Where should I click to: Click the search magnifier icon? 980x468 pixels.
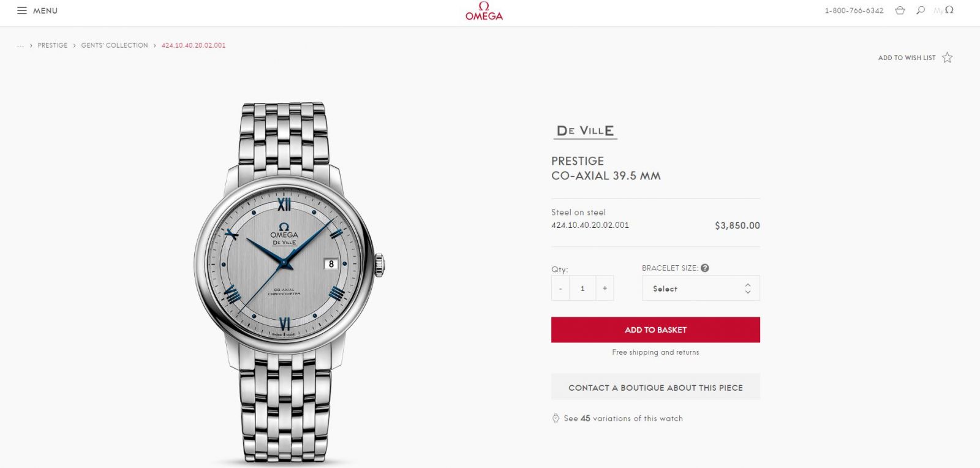[920, 10]
